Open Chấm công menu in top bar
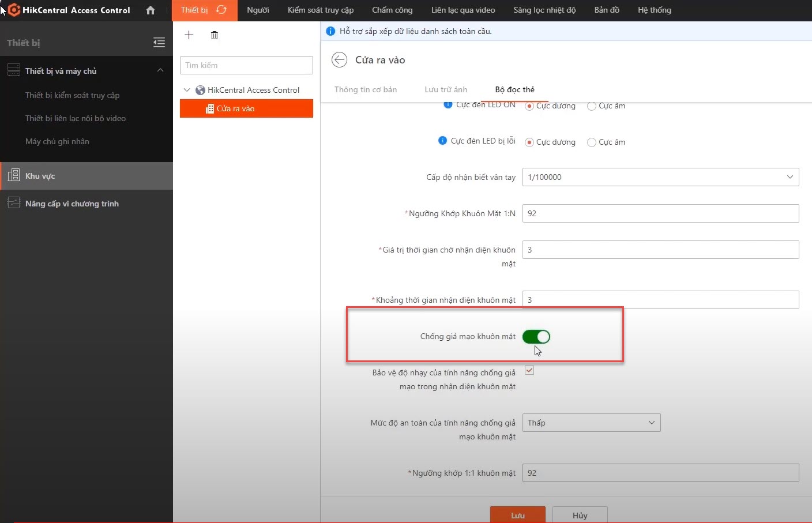The width and height of the screenshot is (812, 523). (392, 10)
